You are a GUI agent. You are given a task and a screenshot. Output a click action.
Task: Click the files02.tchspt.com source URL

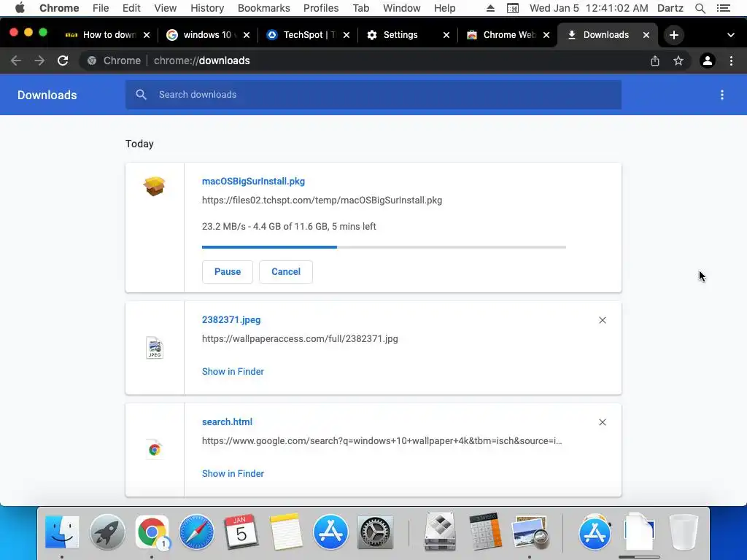322,201
